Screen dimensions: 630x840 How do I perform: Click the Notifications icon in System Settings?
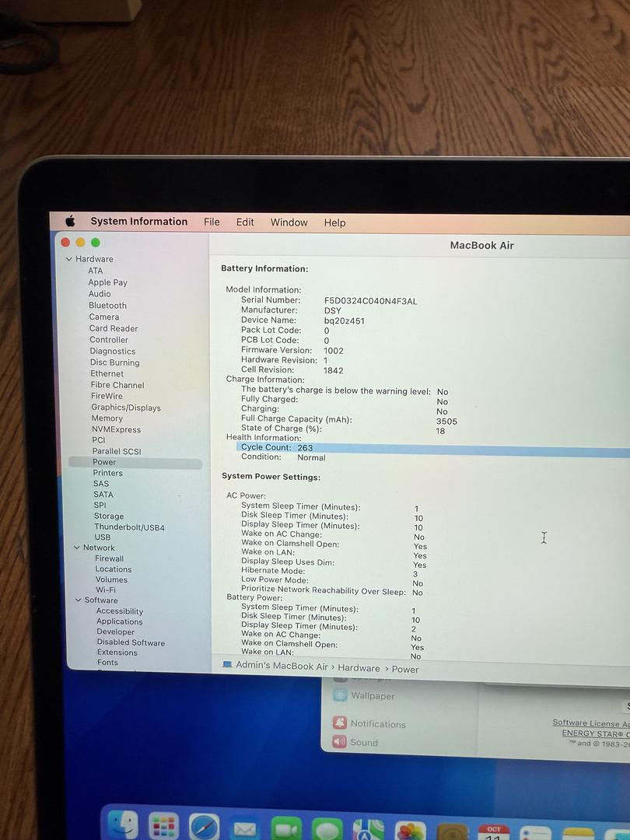[x=340, y=722]
